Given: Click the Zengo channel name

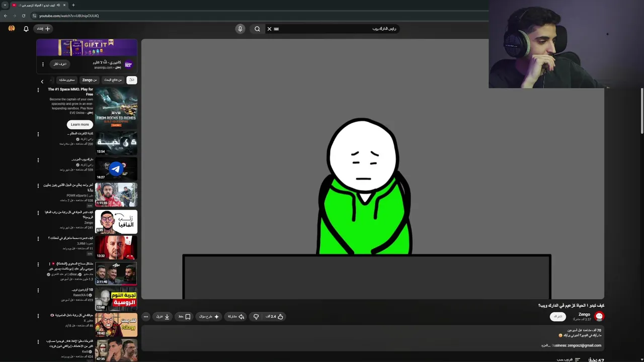Looking at the screenshot, I should [584, 314].
